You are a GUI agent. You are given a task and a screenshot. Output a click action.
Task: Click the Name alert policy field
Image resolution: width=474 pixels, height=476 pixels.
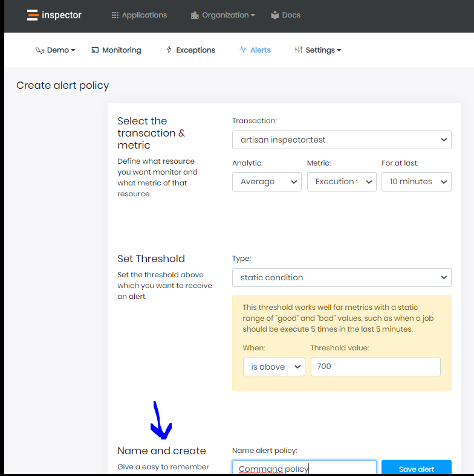(x=304, y=469)
